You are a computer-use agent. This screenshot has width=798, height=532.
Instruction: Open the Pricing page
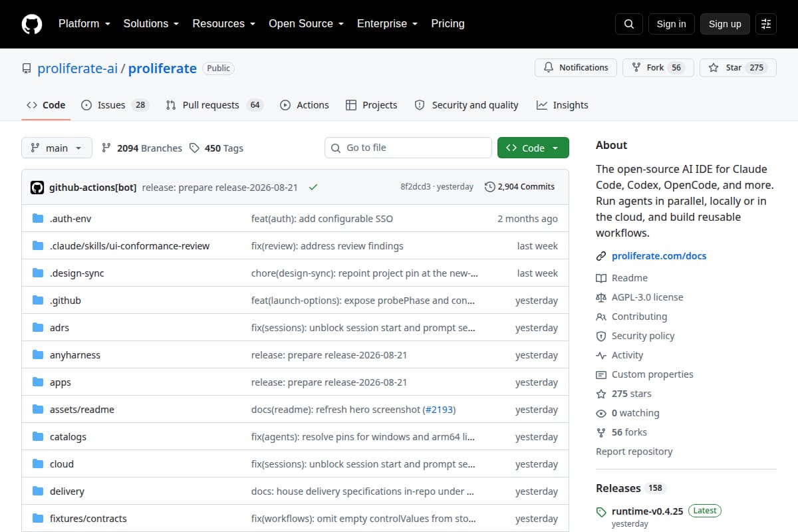click(448, 24)
